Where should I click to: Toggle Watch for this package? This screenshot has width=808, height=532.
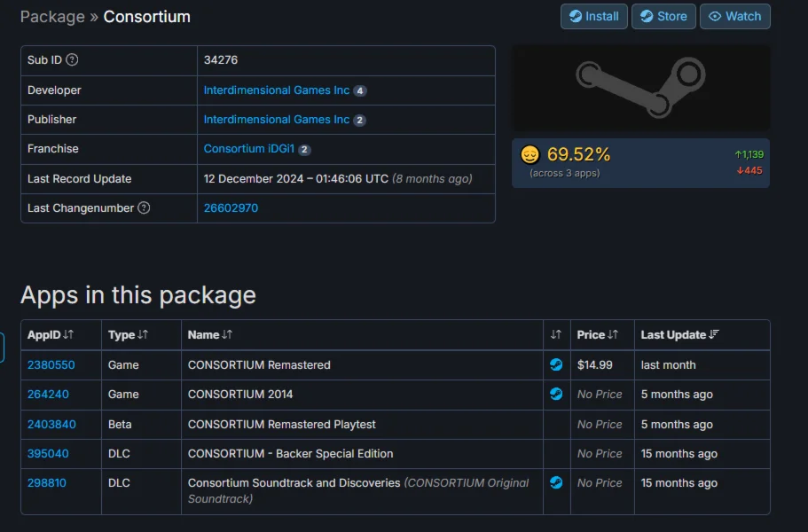click(734, 16)
